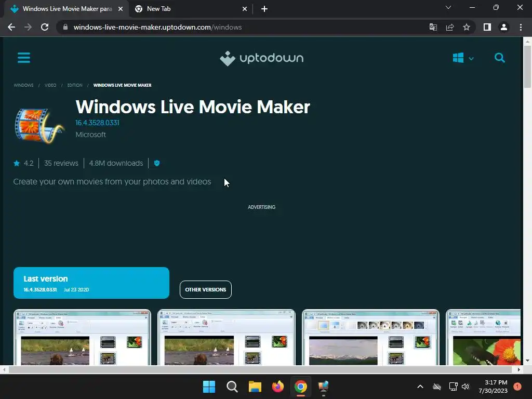
Task: Click the horizontal scrollbar right arrow
Action: click(x=519, y=369)
